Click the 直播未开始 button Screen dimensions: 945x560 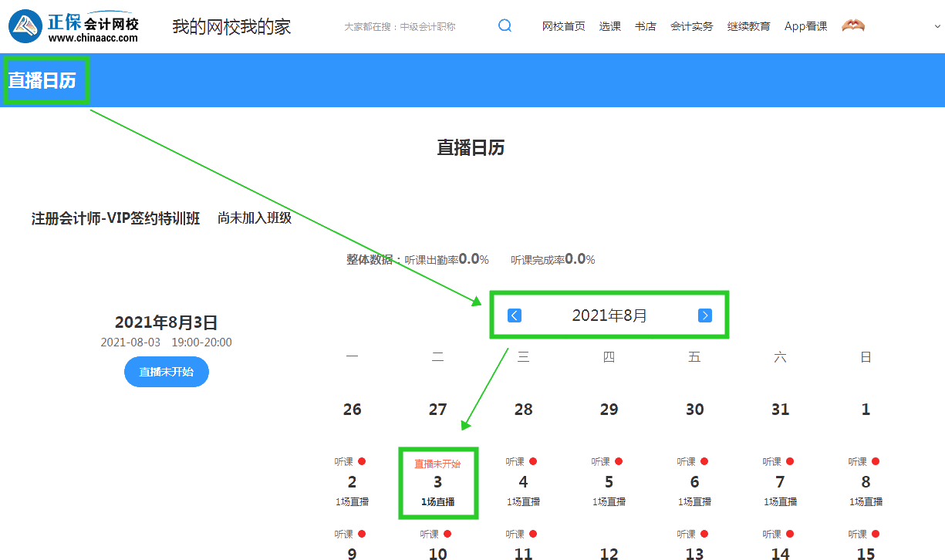tap(166, 371)
